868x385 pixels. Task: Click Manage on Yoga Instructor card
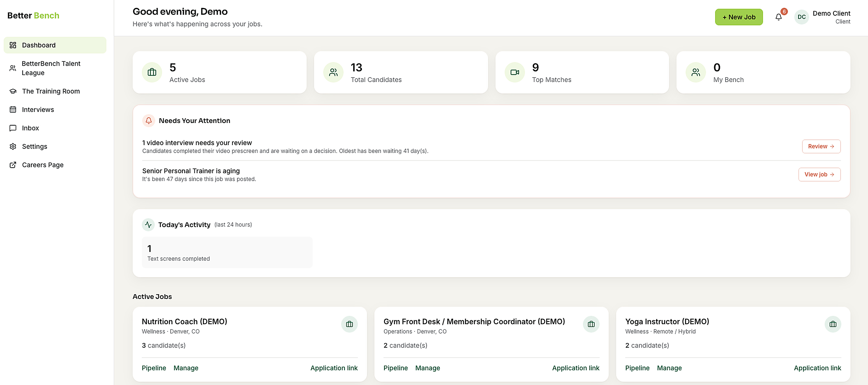pos(669,368)
